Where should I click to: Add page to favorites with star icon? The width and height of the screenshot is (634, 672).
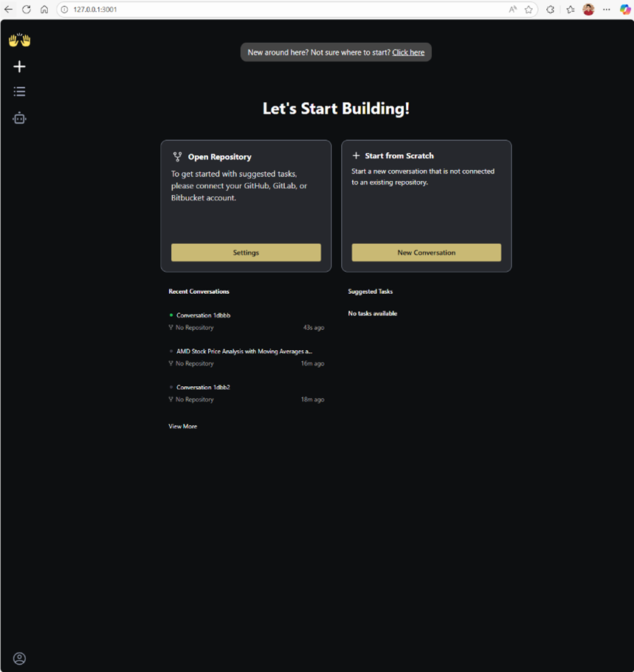[528, 10]
